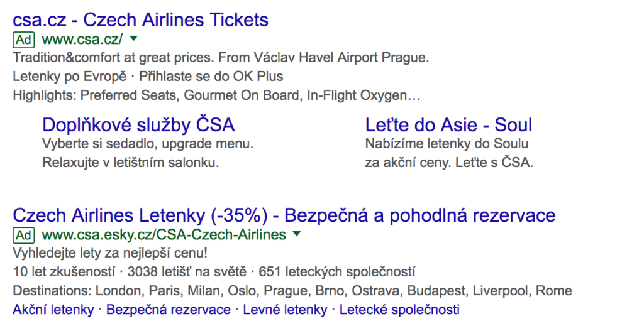Open the Letecké společnosti sitelink
The height and width of the screenshot is (331, 644).
[399, 310]
